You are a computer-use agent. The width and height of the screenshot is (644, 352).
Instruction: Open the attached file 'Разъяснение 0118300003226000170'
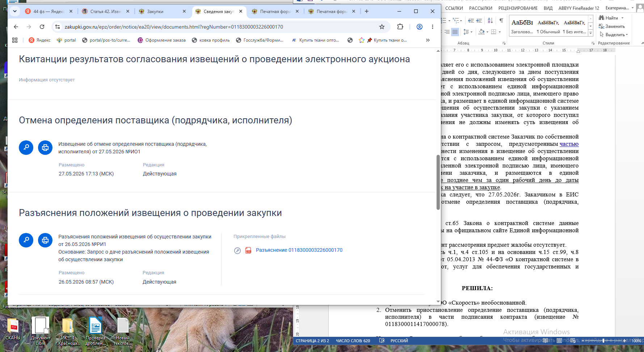tap(299, 250)
